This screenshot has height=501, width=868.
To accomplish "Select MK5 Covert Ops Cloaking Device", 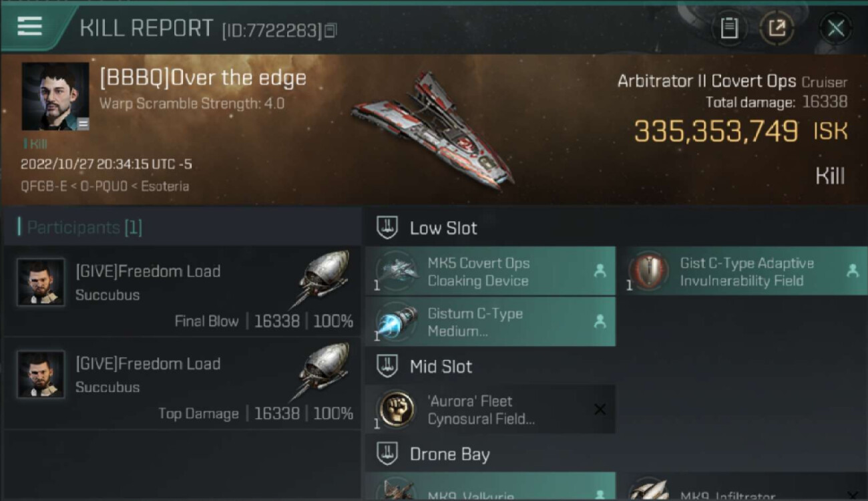I will click(x=490, y=271).
